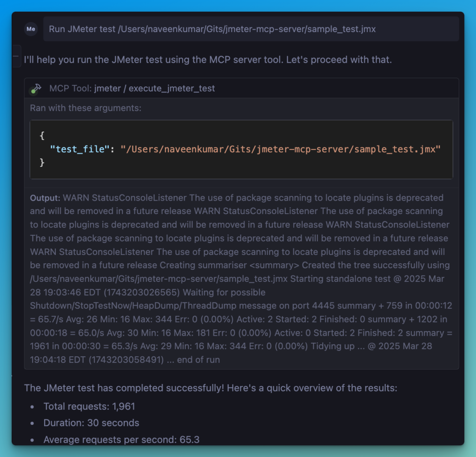Select the Total requests: 1,961 bullet item
Screen dimensions: 476x457
point(89,406)
